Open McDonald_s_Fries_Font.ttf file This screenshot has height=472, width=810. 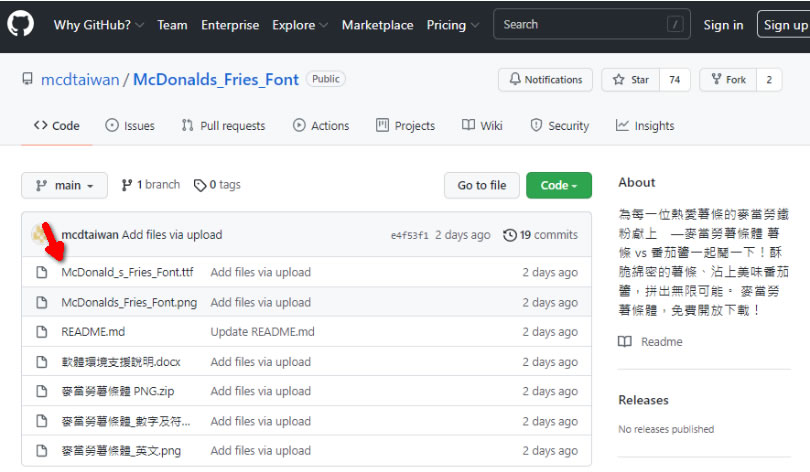(127, 272)
